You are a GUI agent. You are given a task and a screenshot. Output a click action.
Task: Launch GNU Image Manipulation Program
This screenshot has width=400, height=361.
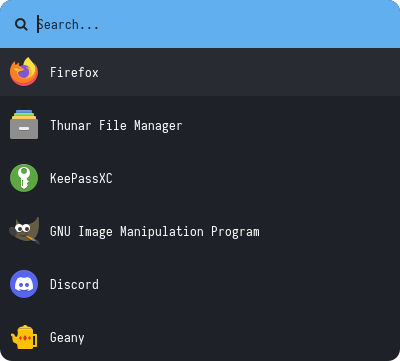(x=155, y=232)
